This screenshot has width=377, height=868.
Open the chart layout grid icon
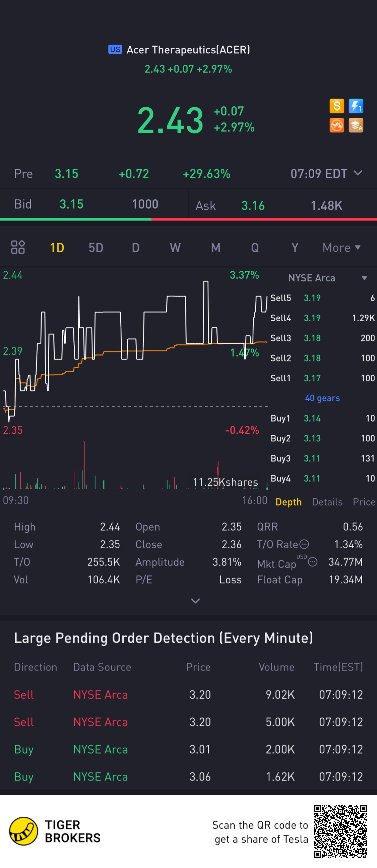click(x=18, y=247)
